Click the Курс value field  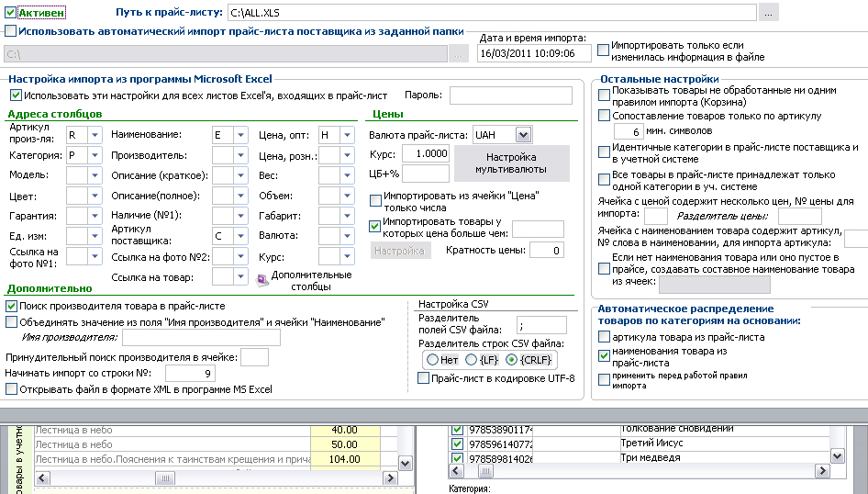pos(425,153)
